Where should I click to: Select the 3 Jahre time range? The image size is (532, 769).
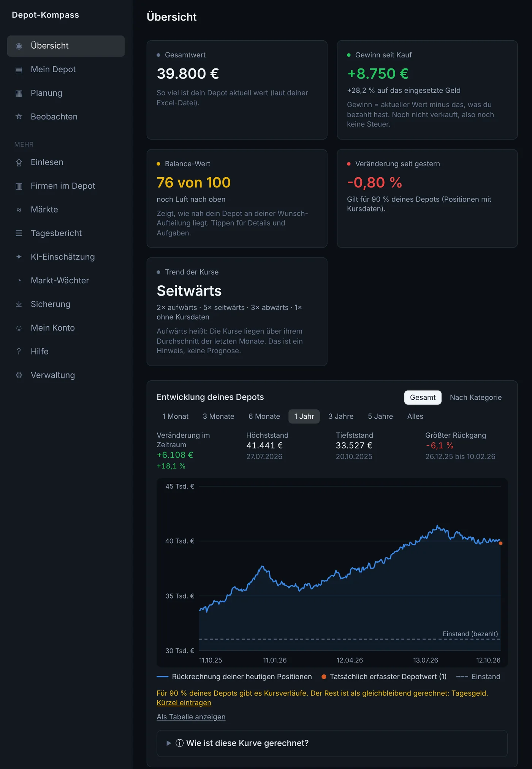point(341,416)
